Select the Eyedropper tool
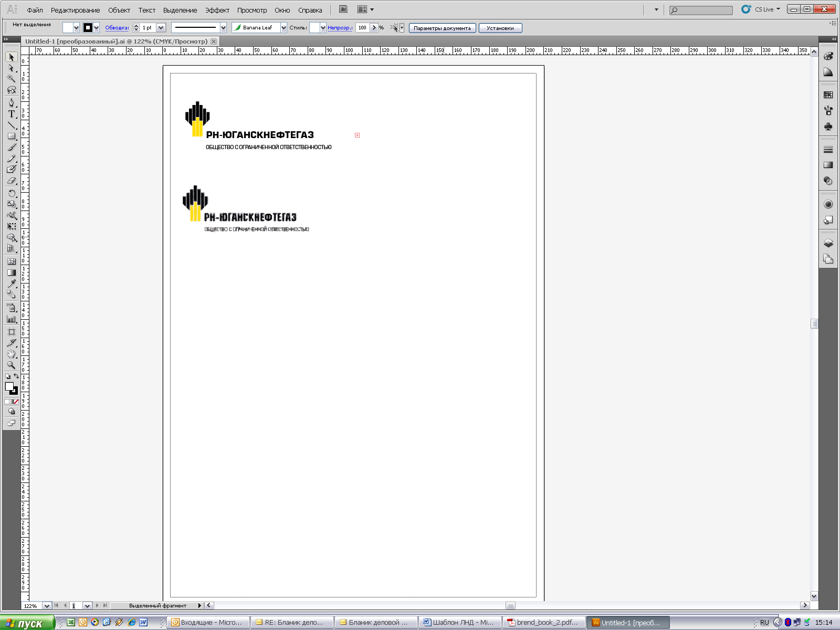 tap(12, 283)
